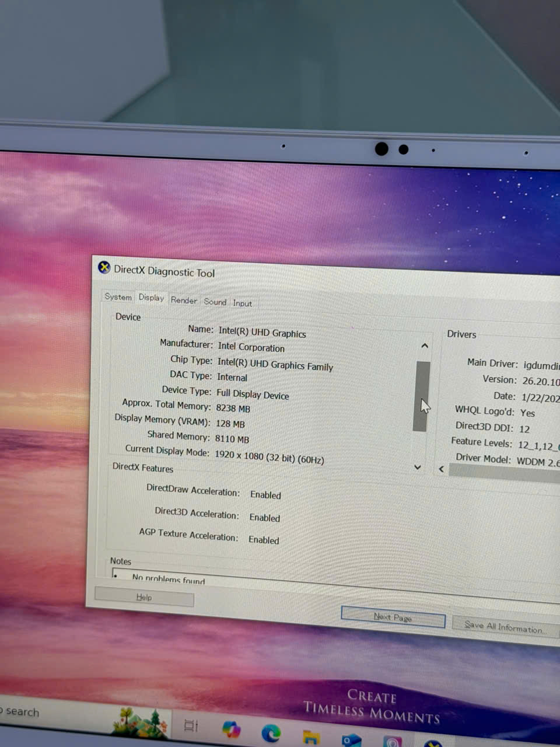Click the "8238 MB" total memory value
This screenshot has width=560, height=747.
[233, 409]
